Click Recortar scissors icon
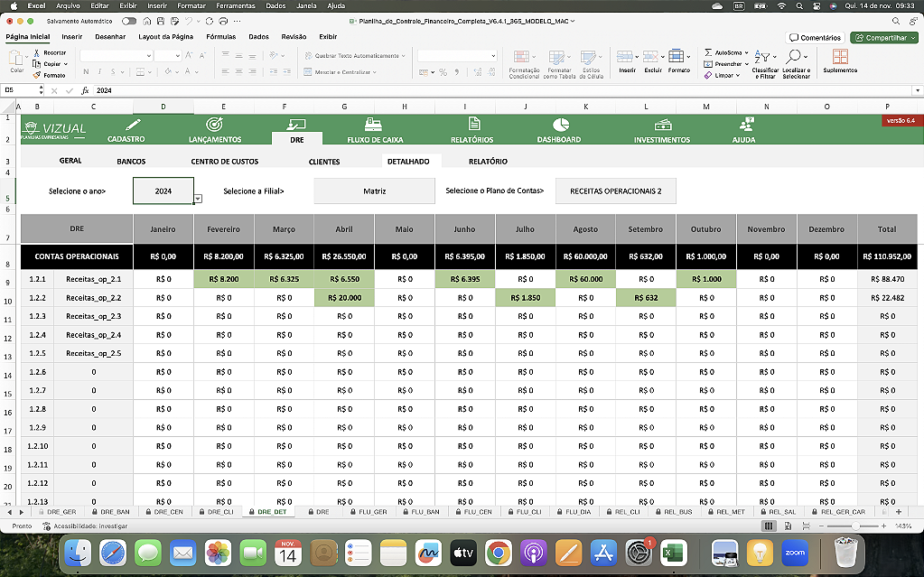This screenshot has height=577, width=924. click(36, 52)
